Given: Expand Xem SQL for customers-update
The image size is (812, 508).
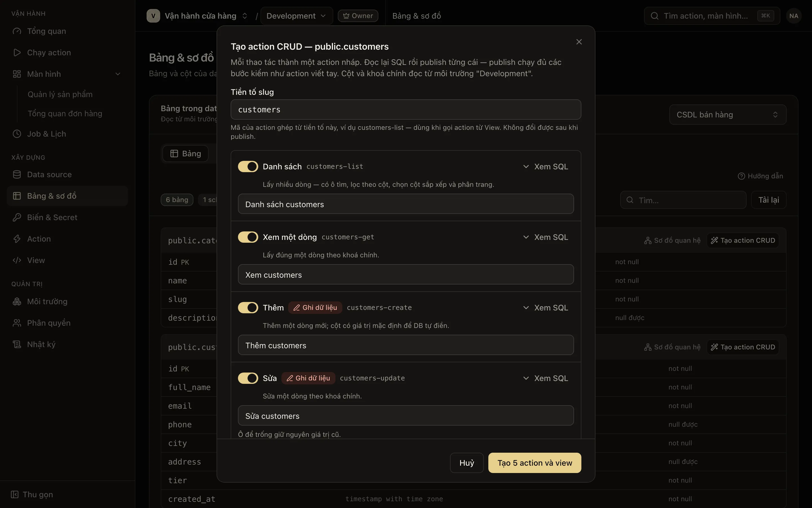Looking at the screenshot, I should tap(545, 378).
